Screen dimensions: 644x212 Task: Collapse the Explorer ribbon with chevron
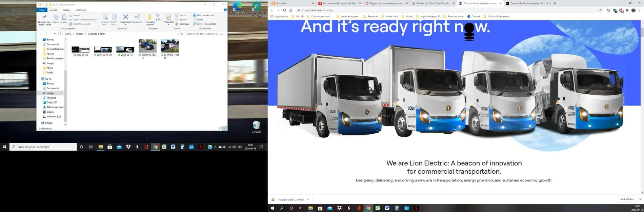[x=221, y=10]
